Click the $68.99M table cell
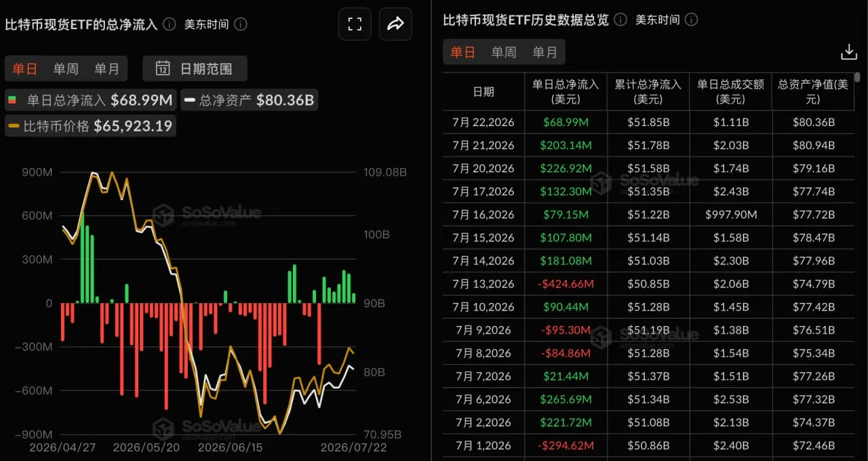 566,122
